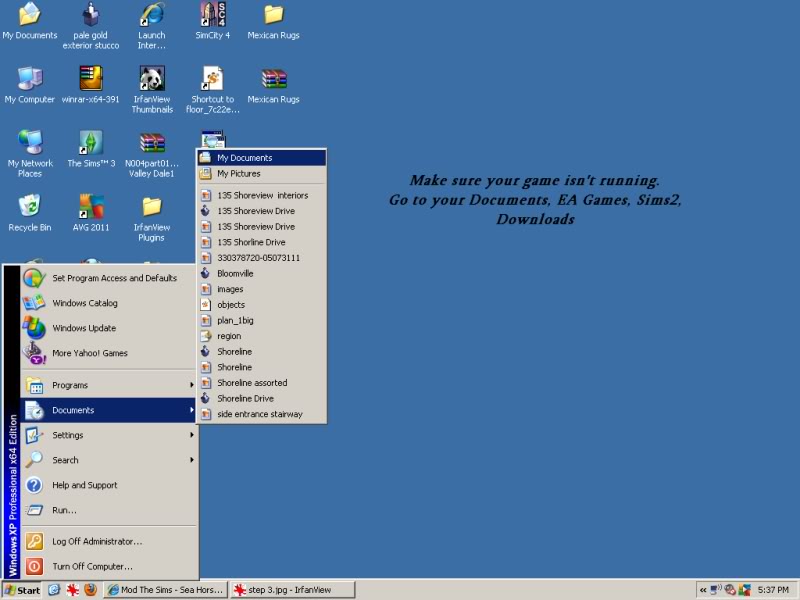Open recent document Shoreline Drive
This screenshot has width=800, height=600.
pos(262,398)
